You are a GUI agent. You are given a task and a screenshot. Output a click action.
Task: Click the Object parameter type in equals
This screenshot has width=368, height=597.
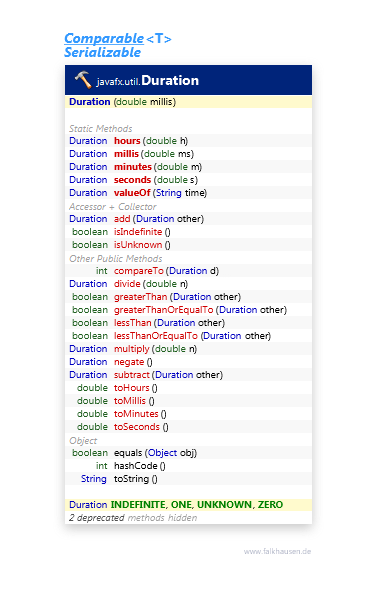[x=162, y=453]
